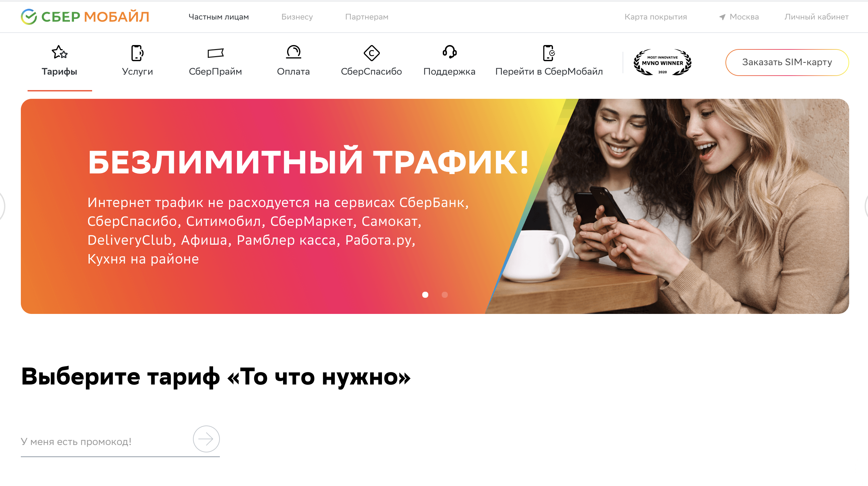The width and height of the screenshot is (868, 486).
Task: Click the Заказать SIM-карту button
Action: click(x=787, y=62)
